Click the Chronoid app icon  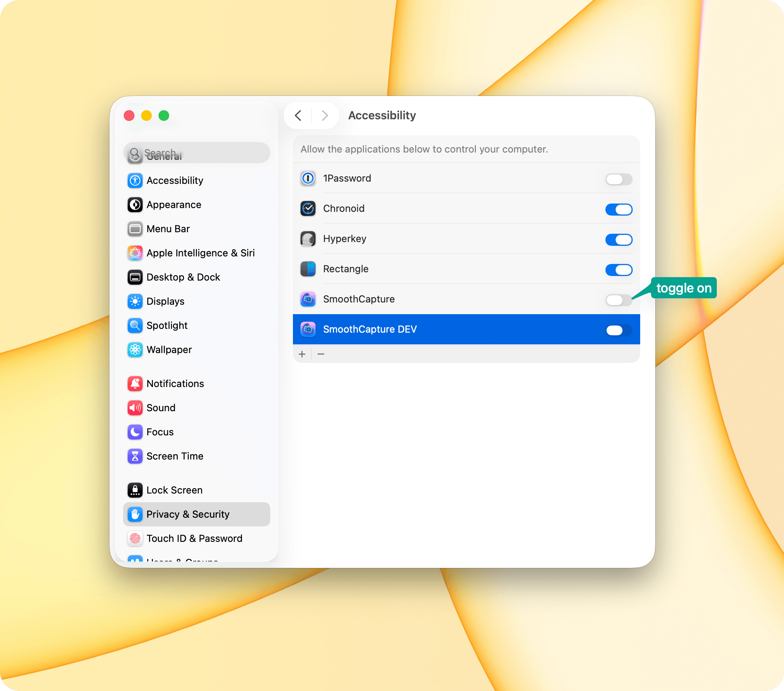(308, 208)
